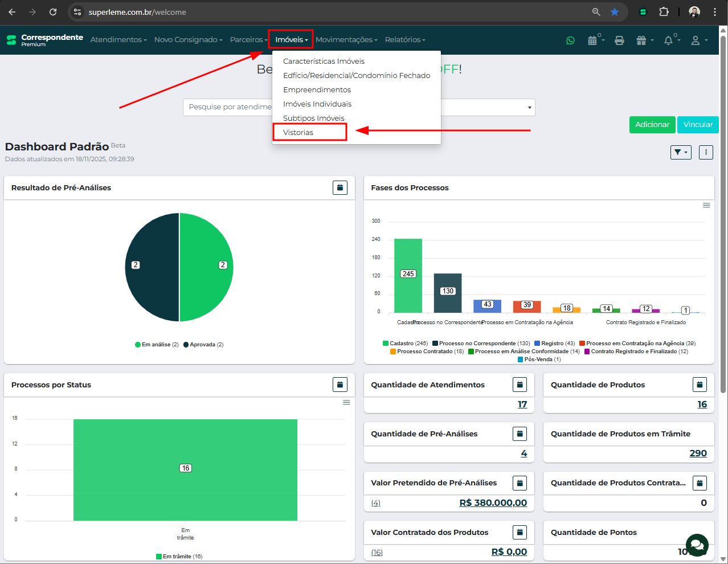Open WhatsApp icon in top navbar

pos(570,40)
